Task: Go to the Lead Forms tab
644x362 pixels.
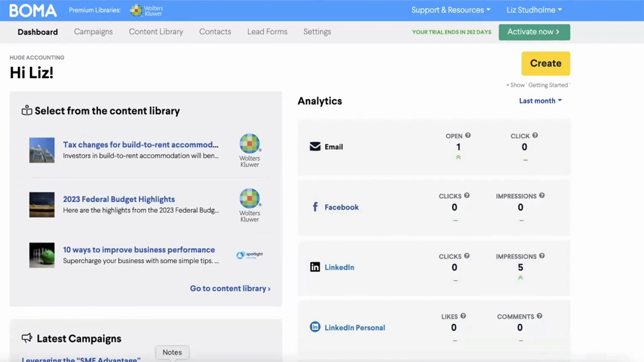Action: pyautogui.click(x=267, y=32)
